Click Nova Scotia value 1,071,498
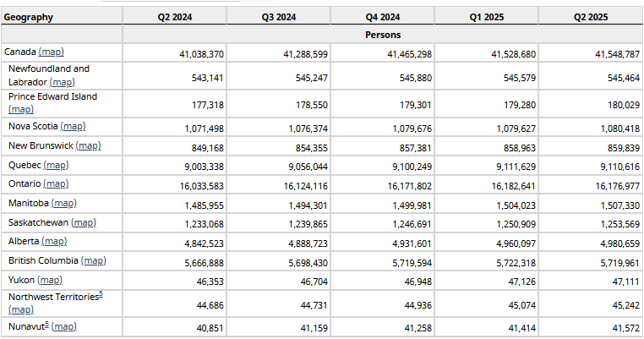Screen dimensions: 644x339 (205, 129)
